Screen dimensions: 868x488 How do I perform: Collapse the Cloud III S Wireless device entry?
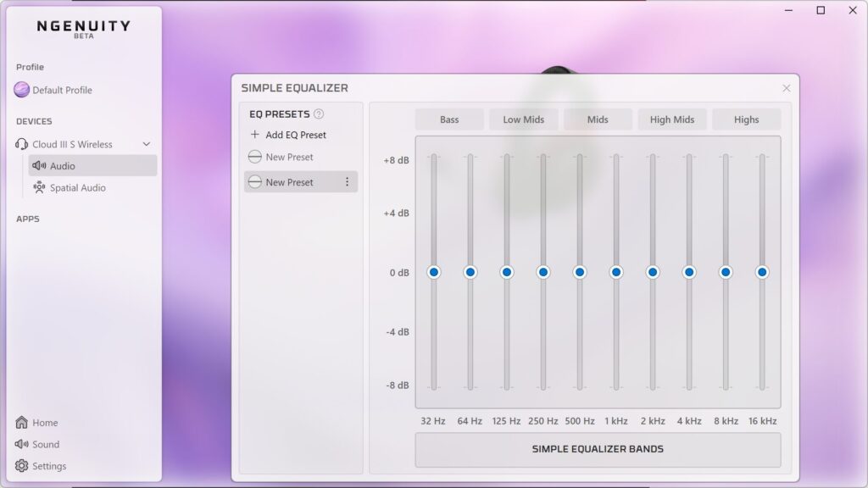coord(147,144)
